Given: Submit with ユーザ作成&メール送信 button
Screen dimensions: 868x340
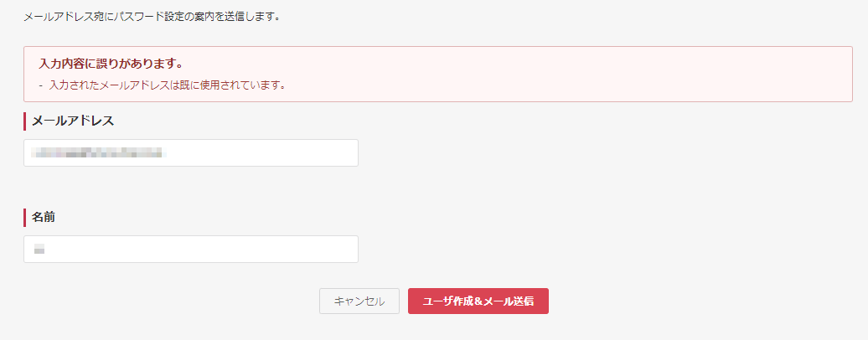Looking at the screenshot, I should [x=478, y=301].
